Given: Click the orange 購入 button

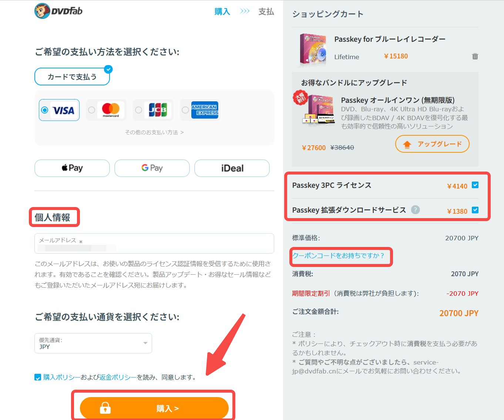Looking at the screenshot, I should (154, 408).
